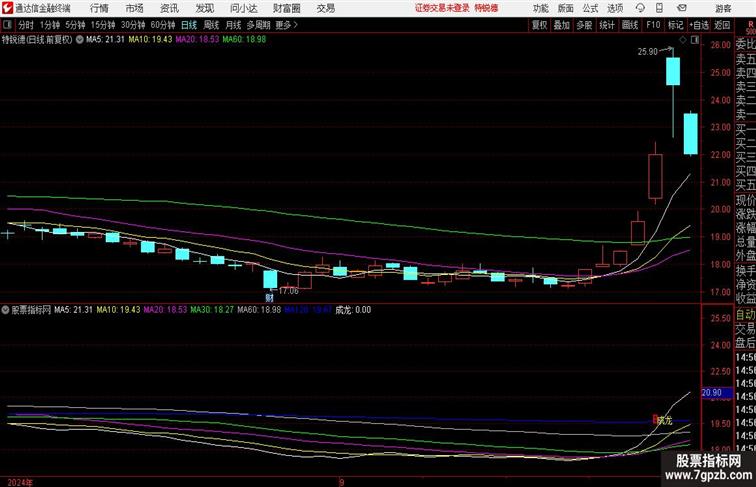Open the 公式 menu
Screen dimensions: 756x487
point(590,8)
